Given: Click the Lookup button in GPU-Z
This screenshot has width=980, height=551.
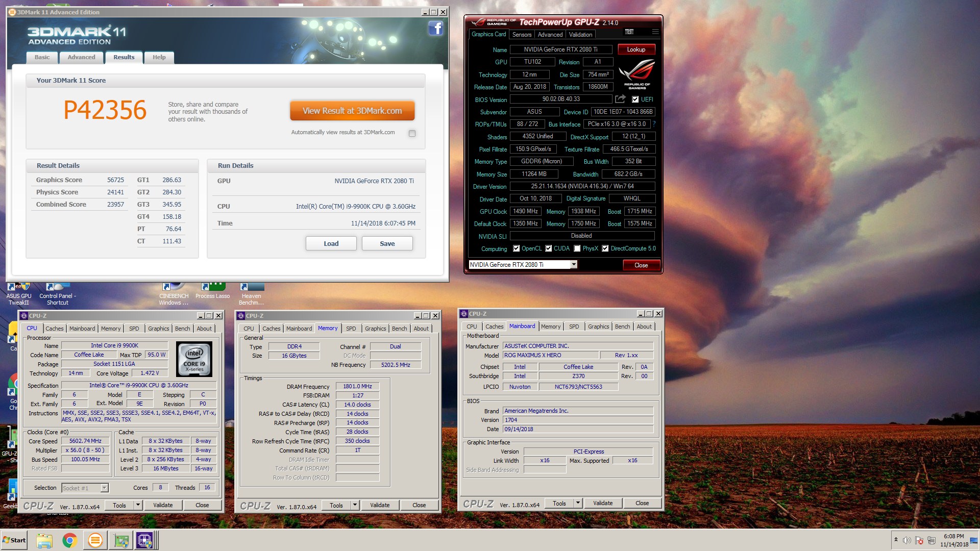Looking at the screenshot, I should [x=636, y=49].
